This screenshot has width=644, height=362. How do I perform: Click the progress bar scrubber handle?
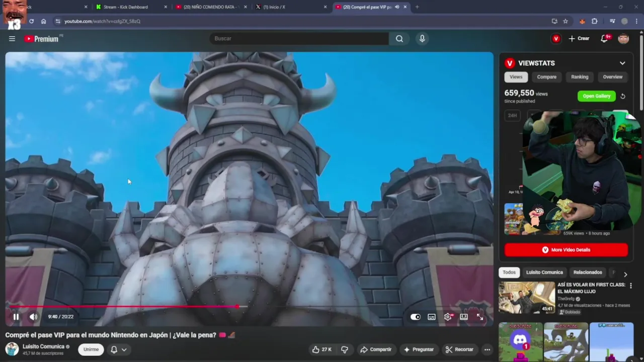click(x=237, y=306)
